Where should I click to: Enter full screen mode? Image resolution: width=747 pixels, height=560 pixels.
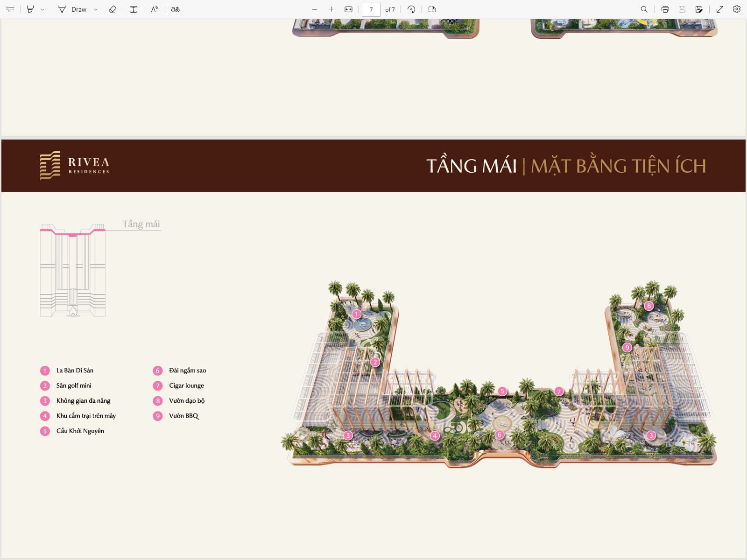(720, 9)
